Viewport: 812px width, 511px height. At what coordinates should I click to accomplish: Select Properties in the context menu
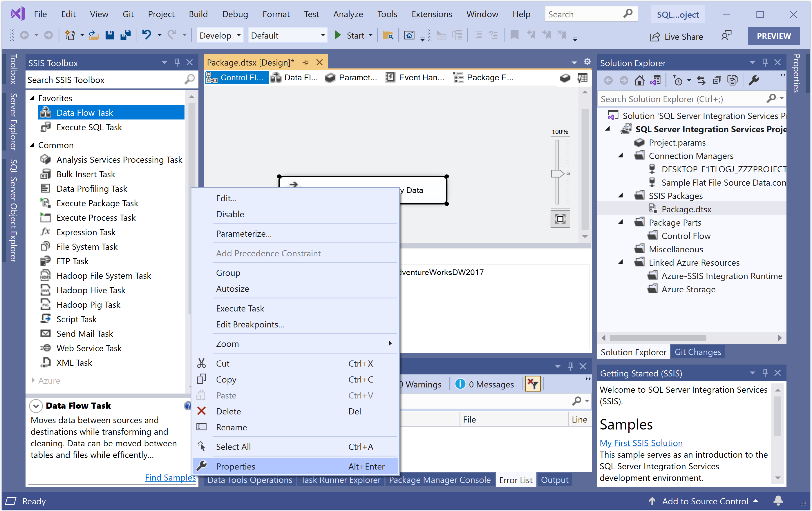click(x=235, y=466)
